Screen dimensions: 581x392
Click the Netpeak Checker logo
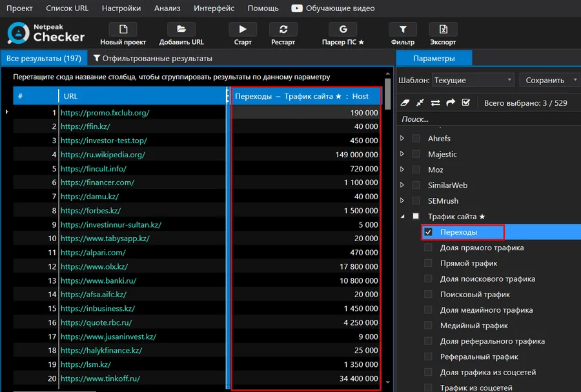[46, 33]
